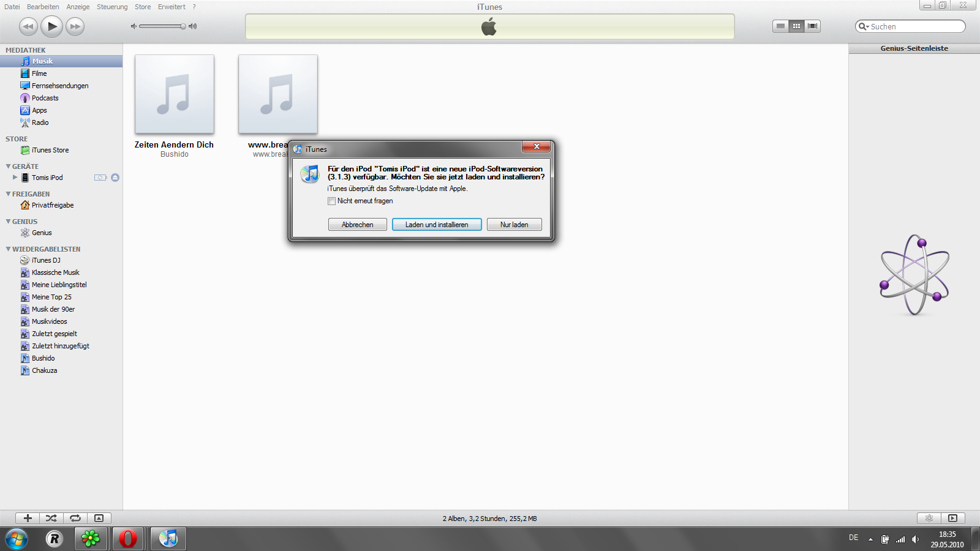The width and height of the screenshot is (980, 551).
Task: Show the artwork viewer panel
Action: tap(99, 518)
